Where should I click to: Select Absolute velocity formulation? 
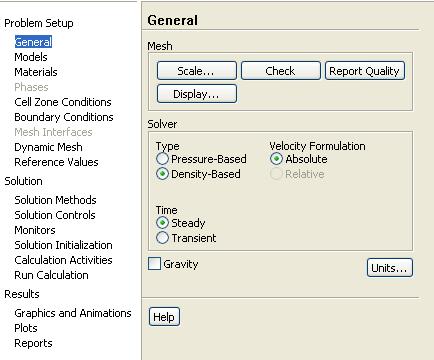[299, 159]
